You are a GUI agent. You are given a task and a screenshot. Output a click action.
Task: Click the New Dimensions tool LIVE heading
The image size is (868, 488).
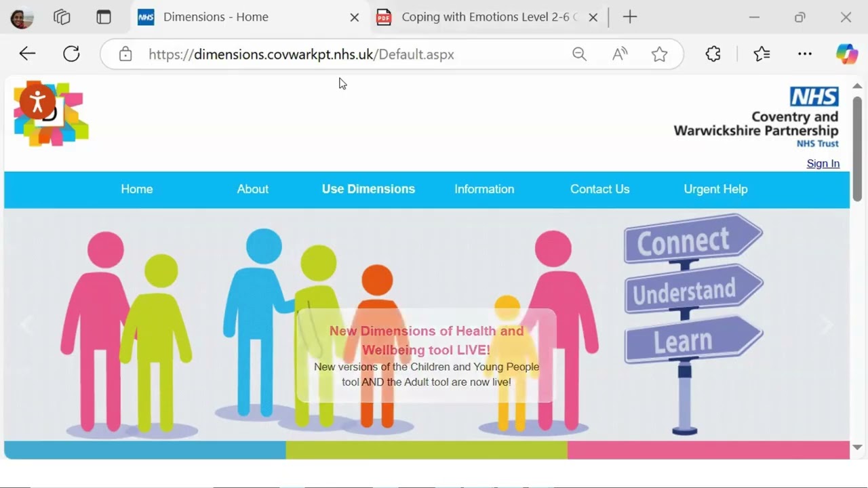tap(427, 340)
